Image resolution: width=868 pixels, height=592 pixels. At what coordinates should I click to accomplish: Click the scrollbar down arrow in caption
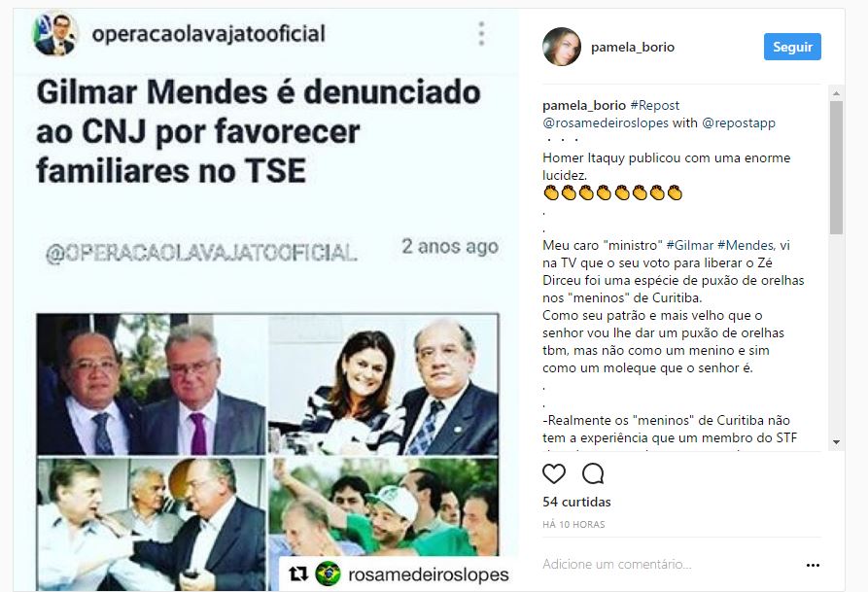tap(837, 442)
